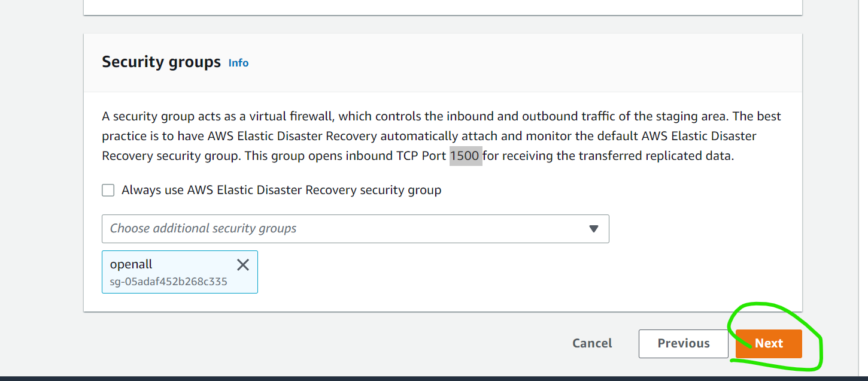868x381 pixels.
Task: Click the dark footer bar at the bottom
Action: pyautogui.click(x=434, y=378)
